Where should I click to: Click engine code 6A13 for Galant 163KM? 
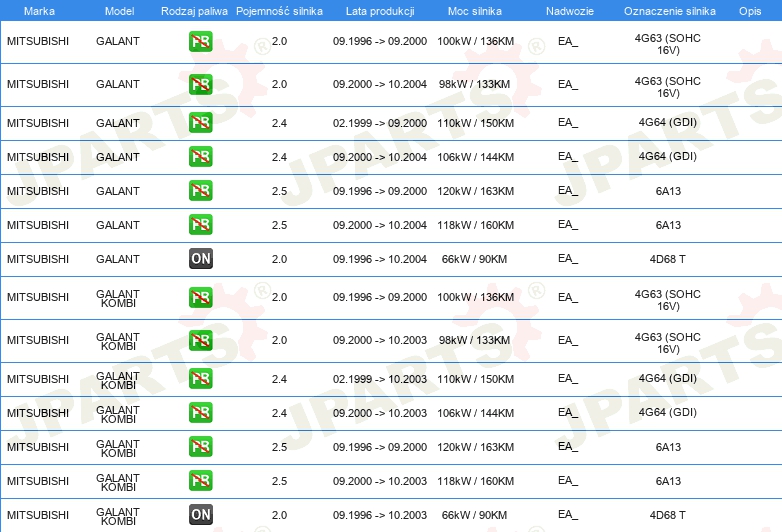click(x=668, y=191)
